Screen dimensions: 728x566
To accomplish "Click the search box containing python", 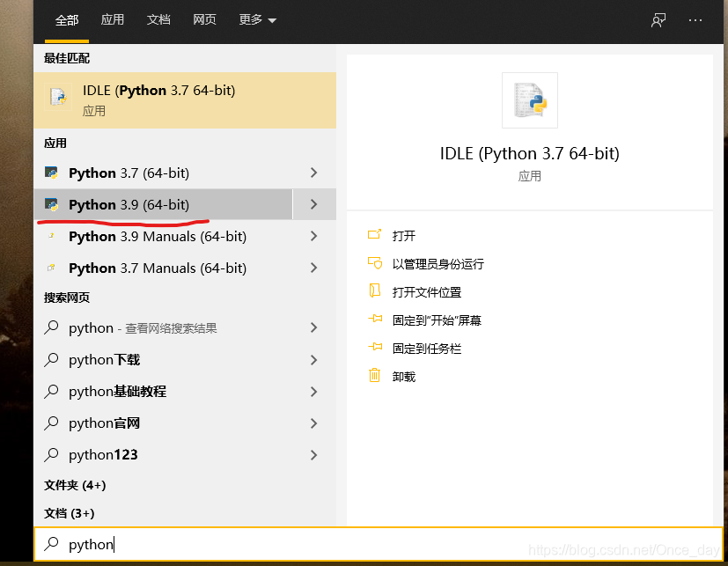I will (379, 544).
